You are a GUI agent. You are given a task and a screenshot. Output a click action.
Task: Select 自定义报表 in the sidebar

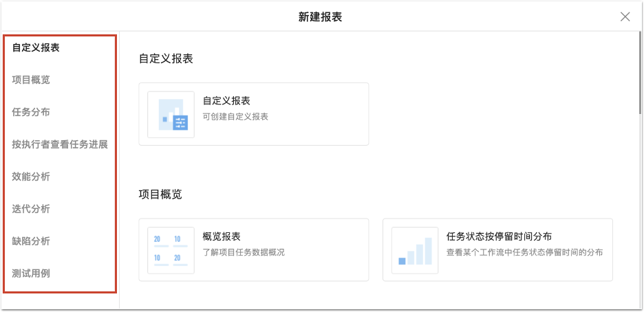(x=36, y=47)
